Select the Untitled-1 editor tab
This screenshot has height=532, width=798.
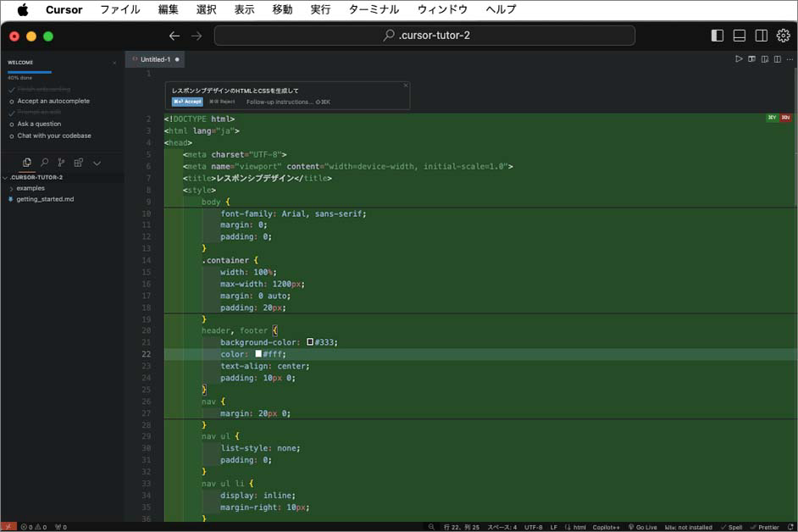(x=154, y=59)
